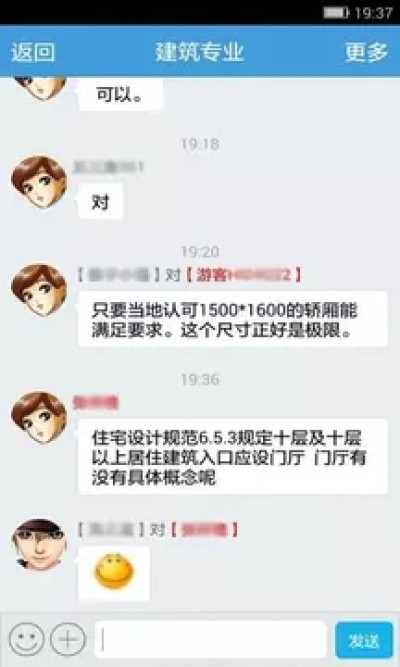
Task: Tap the emoji smiley icon beside input
Action: (26, 639)
